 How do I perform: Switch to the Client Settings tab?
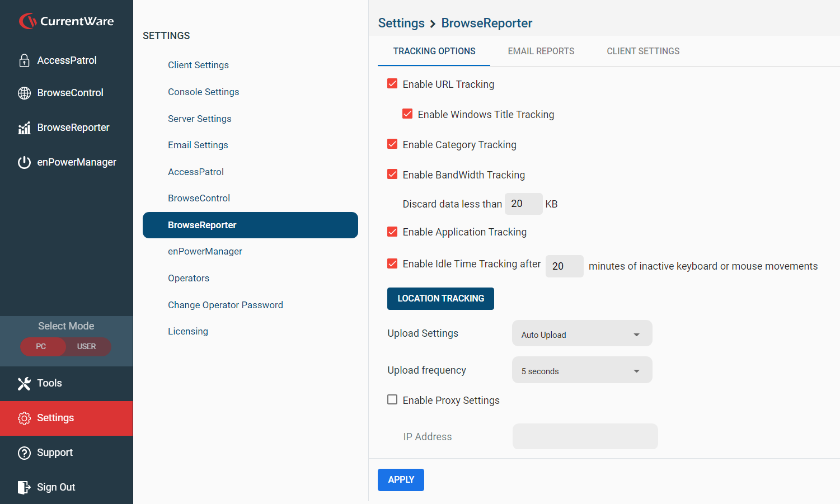point(643,51)
